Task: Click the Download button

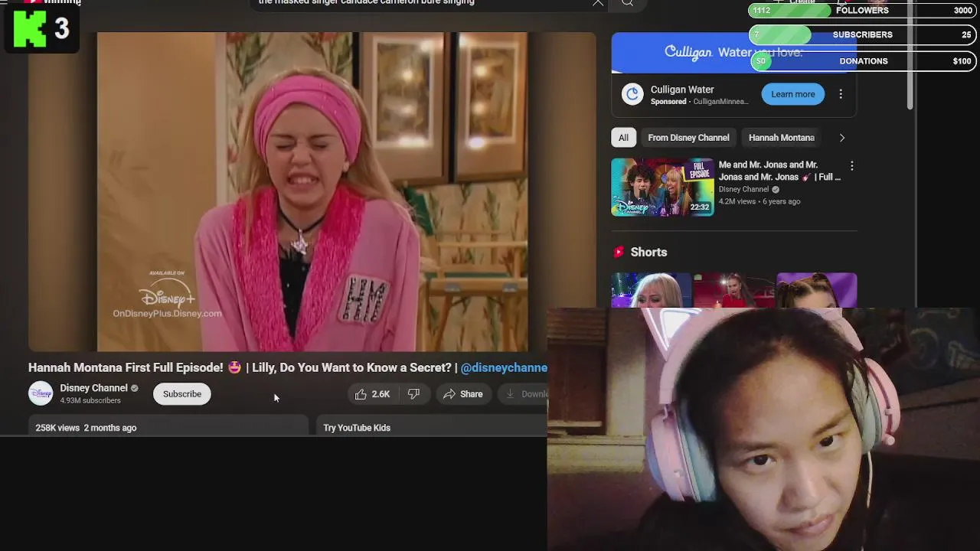Action: point(524,394)
